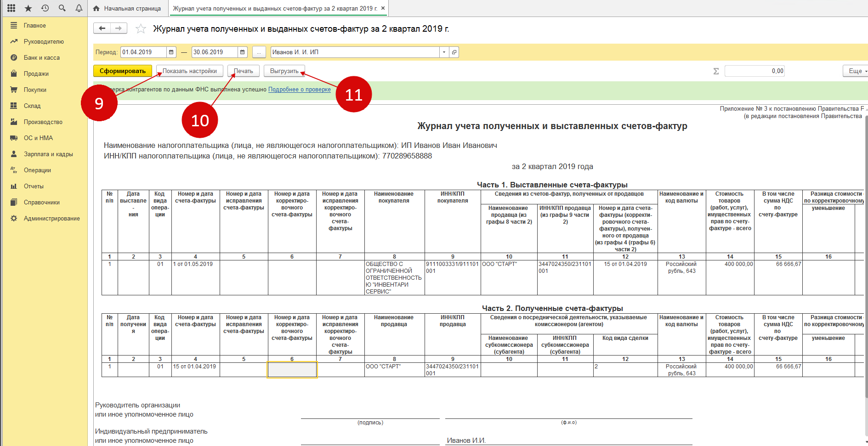Open the sections menu grid icon
The height and width of the screenshot is (446, 868).
(11, 8)
